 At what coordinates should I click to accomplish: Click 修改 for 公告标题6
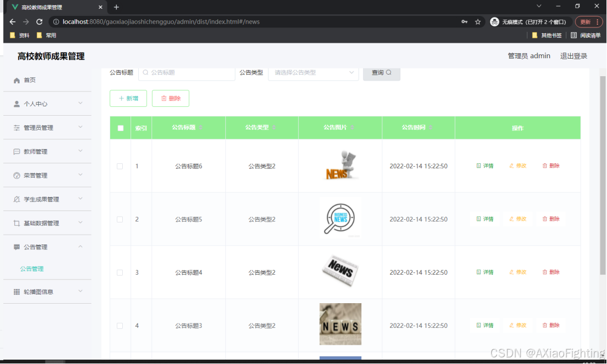click(x=518, y=166)
